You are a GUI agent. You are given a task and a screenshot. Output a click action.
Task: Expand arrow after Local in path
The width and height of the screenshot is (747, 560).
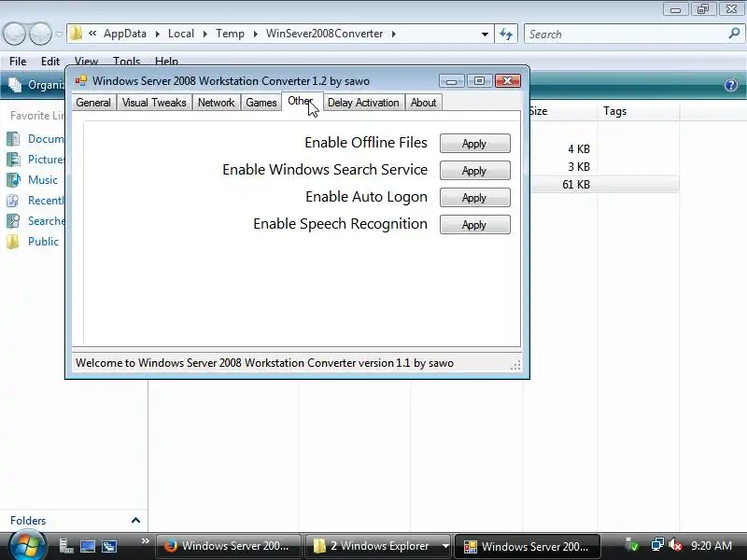[204, 34]
